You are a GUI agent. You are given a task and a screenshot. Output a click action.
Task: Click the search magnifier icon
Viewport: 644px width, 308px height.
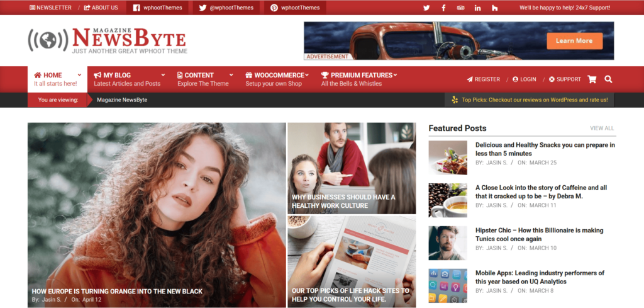(x=608, y=79)
